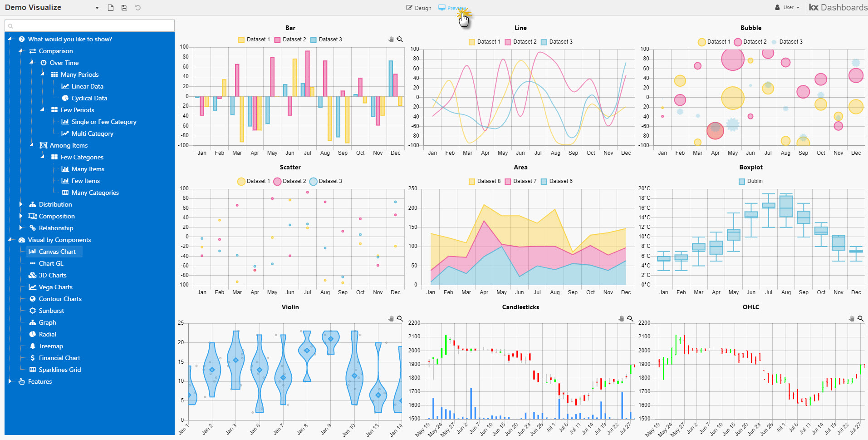Activate zoom tool on Bar chart
This screenshot has height=440, width=868.
[x=400, y=40]
